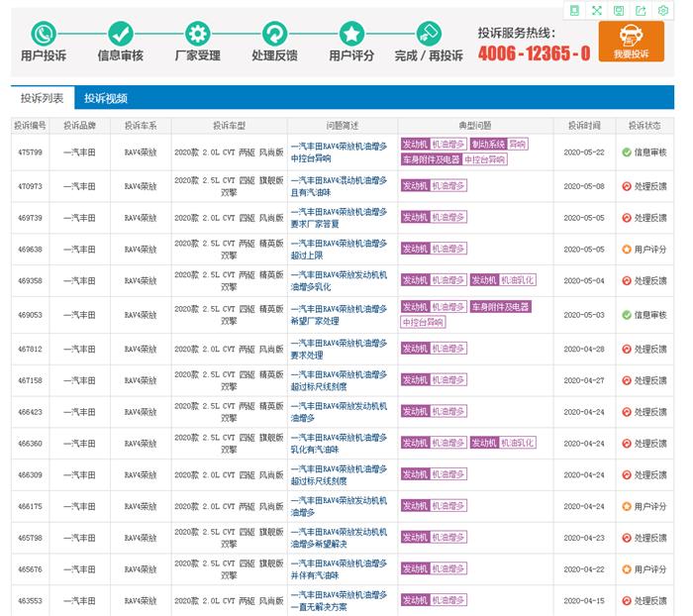Open complaint link 机油增多超过上限 for 469638

[339, 249]
